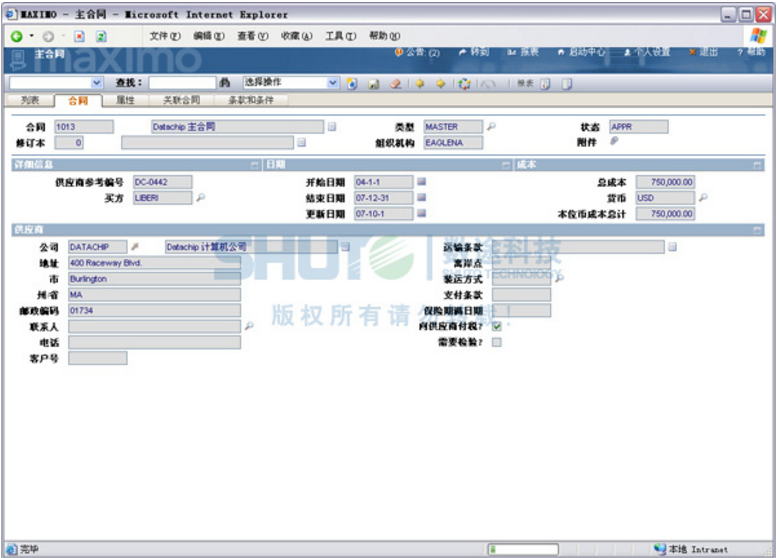777x558 pixels.
Task: Open the Forward button history dropdown arrow
Action: point(63,36)
